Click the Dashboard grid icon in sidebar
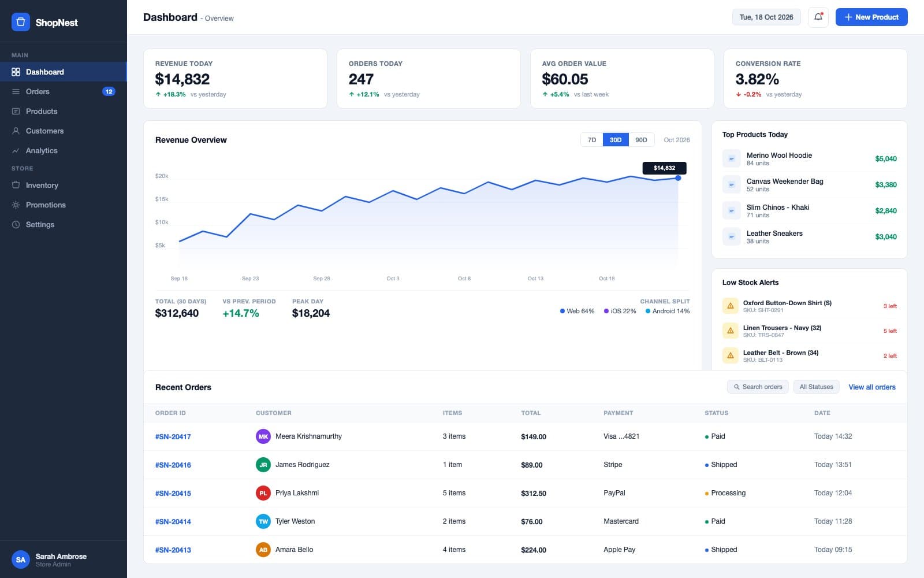The width and height of the screenshot is (924, 578). (16, 72)
